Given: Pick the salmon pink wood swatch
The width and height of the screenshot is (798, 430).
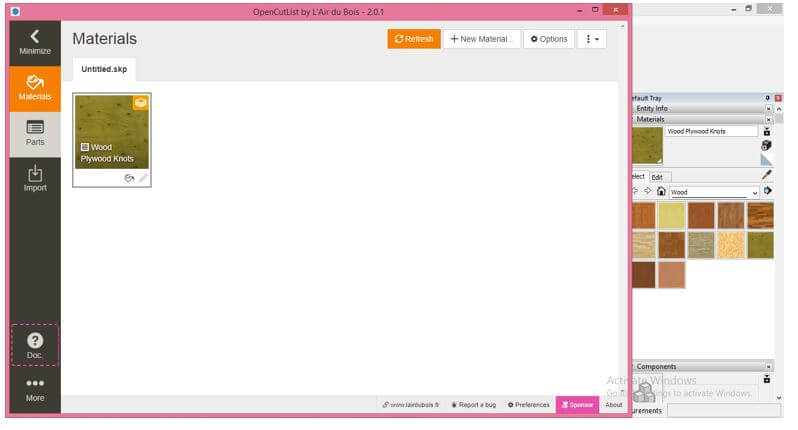Looking at the screenshot, I should (671, 275).
